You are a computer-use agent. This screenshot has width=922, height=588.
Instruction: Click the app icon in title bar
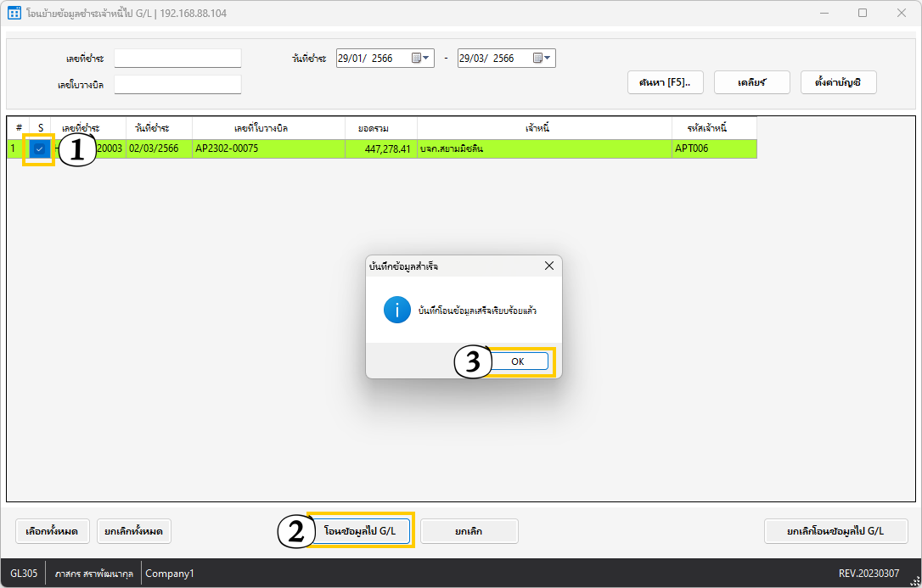point(14,14)
